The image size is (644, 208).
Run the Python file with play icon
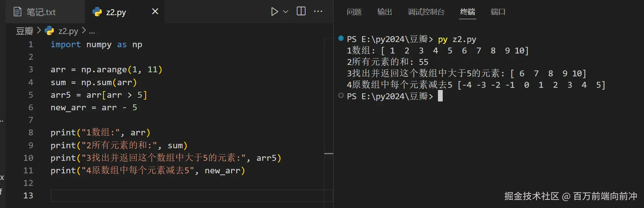pos(274,12)
